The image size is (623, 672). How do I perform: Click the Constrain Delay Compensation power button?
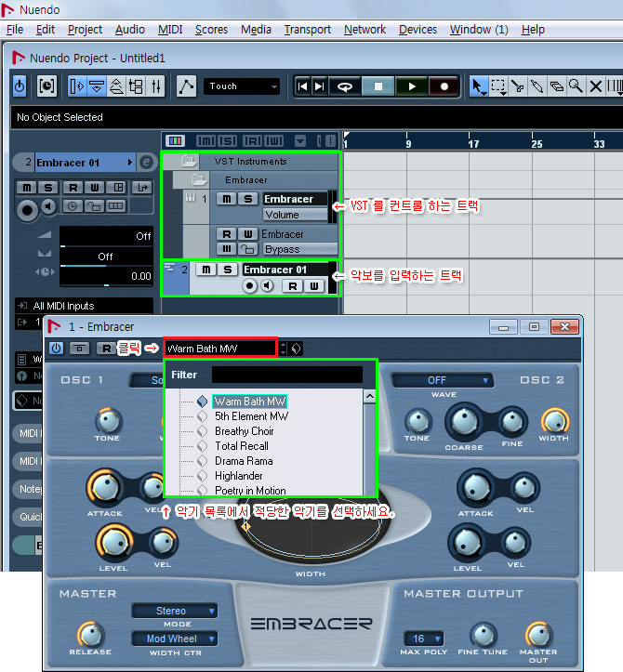click(20, 86)
